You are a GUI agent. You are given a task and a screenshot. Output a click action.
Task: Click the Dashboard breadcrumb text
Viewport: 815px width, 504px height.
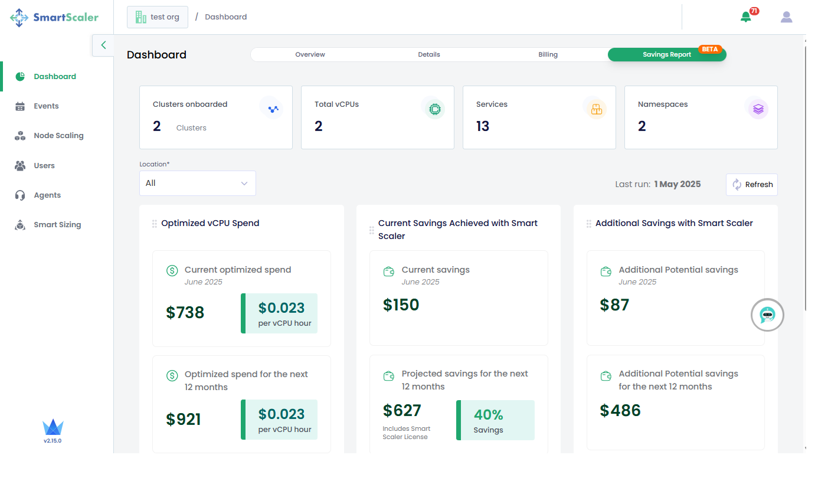[x=226, y=17]
